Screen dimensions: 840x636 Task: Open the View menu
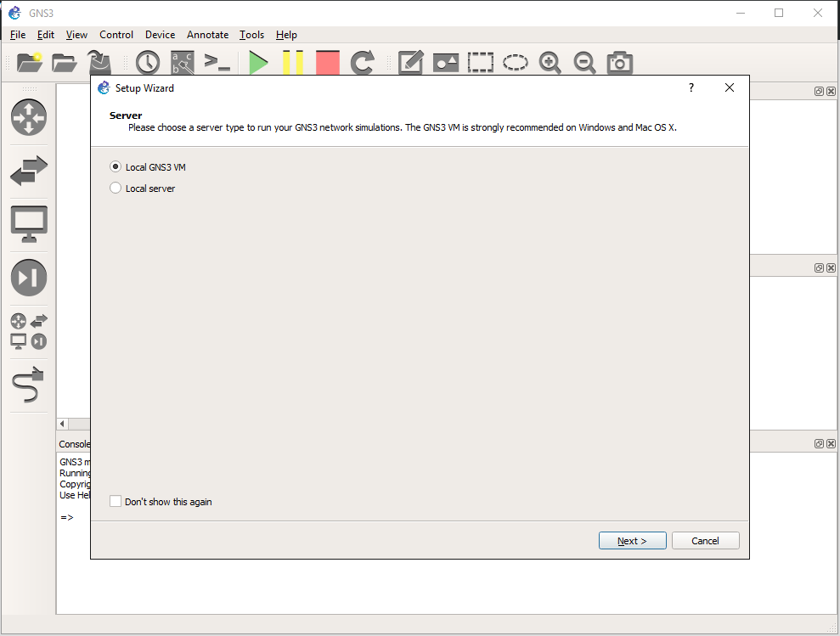[x=76, y=35]
